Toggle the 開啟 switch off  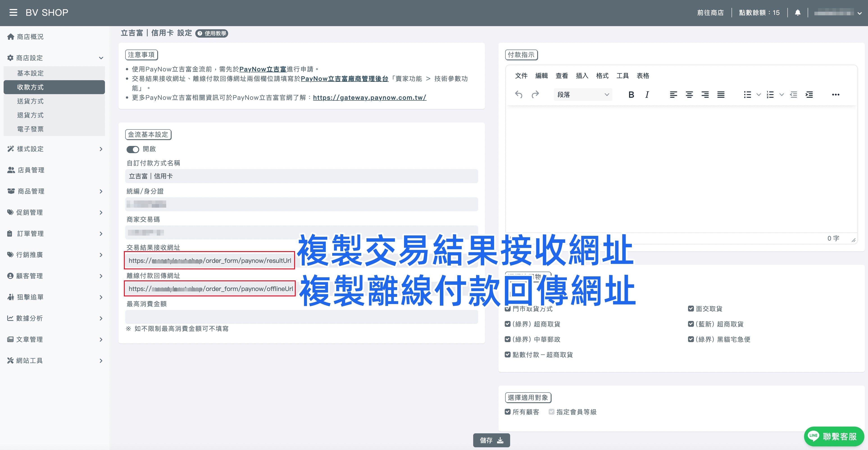coord(133,149)
